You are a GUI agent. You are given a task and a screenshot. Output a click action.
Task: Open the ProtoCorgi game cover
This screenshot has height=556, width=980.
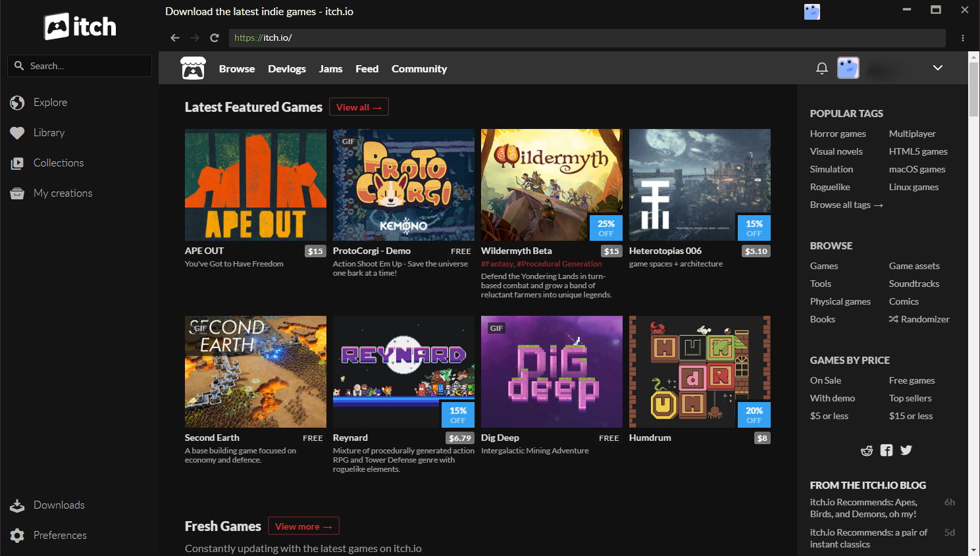coord(403,185)
